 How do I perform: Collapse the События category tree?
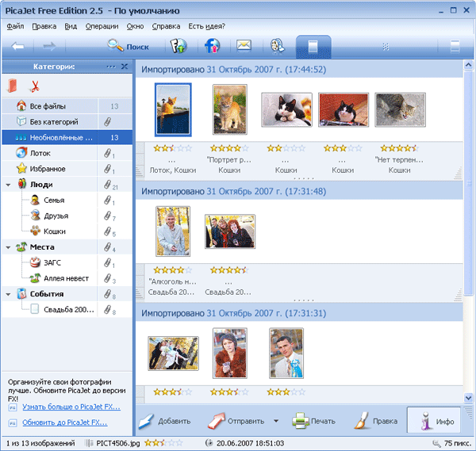[x=8, y=294]
